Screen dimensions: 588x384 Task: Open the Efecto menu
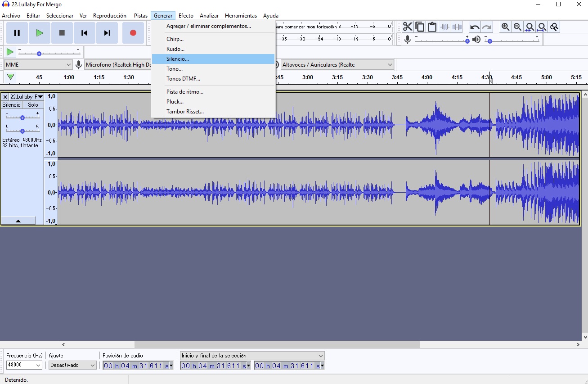coord(186,16)
